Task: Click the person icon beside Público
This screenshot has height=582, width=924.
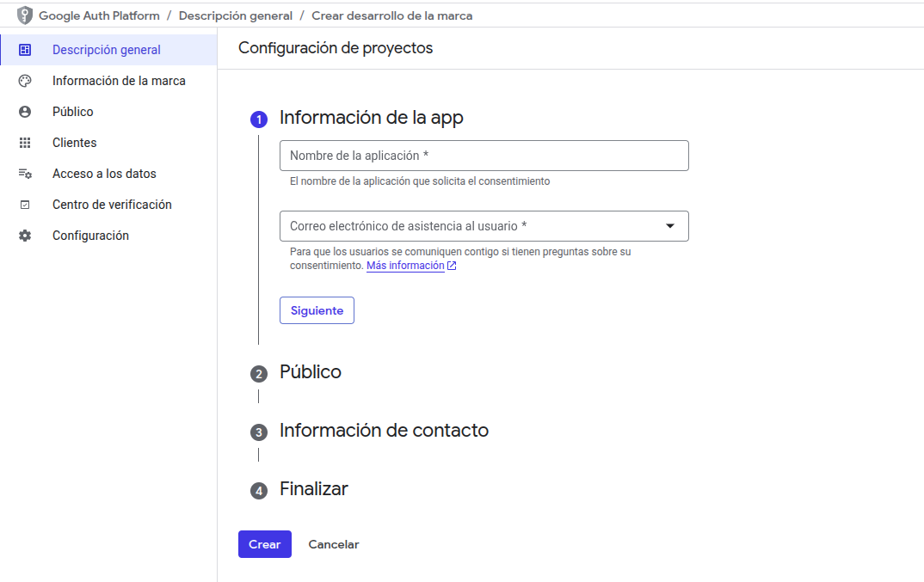Action: [x=25, y=112]
